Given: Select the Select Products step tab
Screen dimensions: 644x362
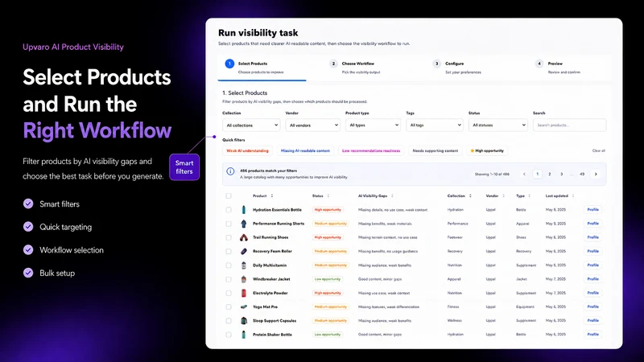Looking at the screenshot, I should point(262,68).
